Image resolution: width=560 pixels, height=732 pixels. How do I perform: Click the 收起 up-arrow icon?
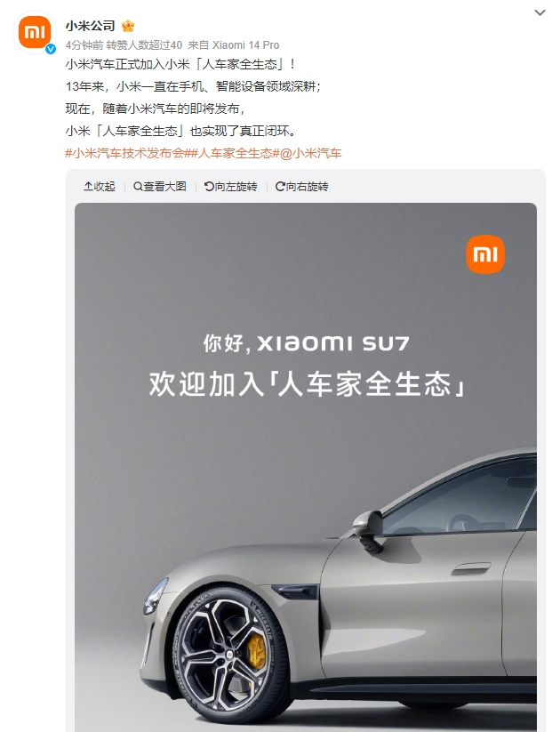point(88,186)
